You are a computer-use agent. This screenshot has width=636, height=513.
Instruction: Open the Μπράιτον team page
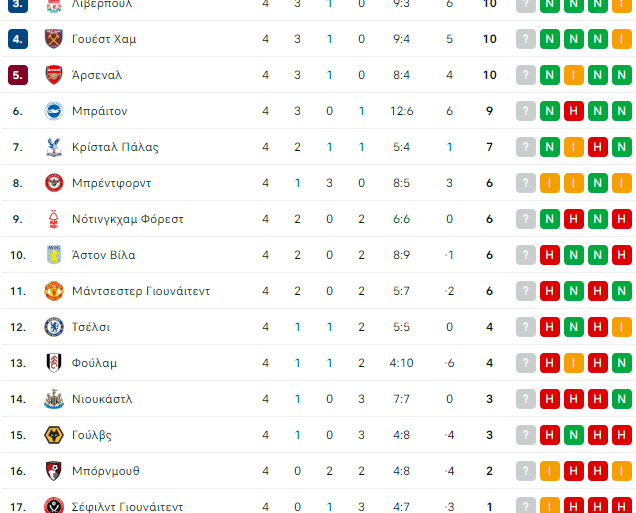pyautogui.click(x=99, y=111)
